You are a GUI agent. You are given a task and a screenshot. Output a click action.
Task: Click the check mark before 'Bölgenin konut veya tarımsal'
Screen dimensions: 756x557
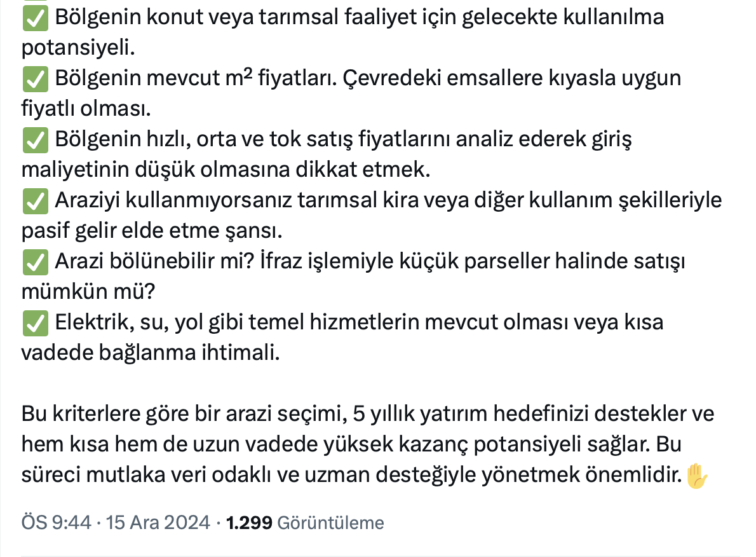[x=36, y=17]
